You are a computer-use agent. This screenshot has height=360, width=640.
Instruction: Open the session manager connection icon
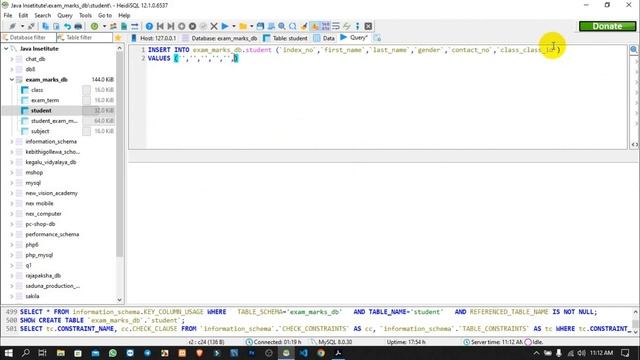[x=13, y=26]
